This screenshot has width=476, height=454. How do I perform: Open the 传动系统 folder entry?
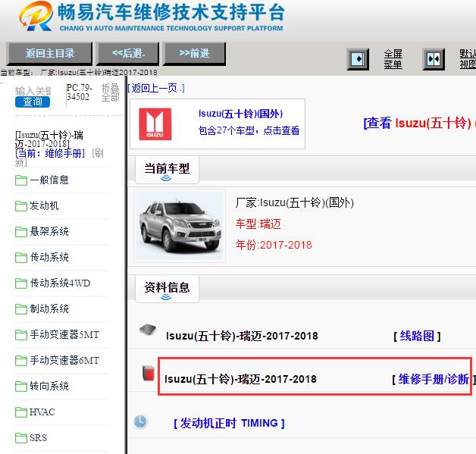[x=49, y=258]
